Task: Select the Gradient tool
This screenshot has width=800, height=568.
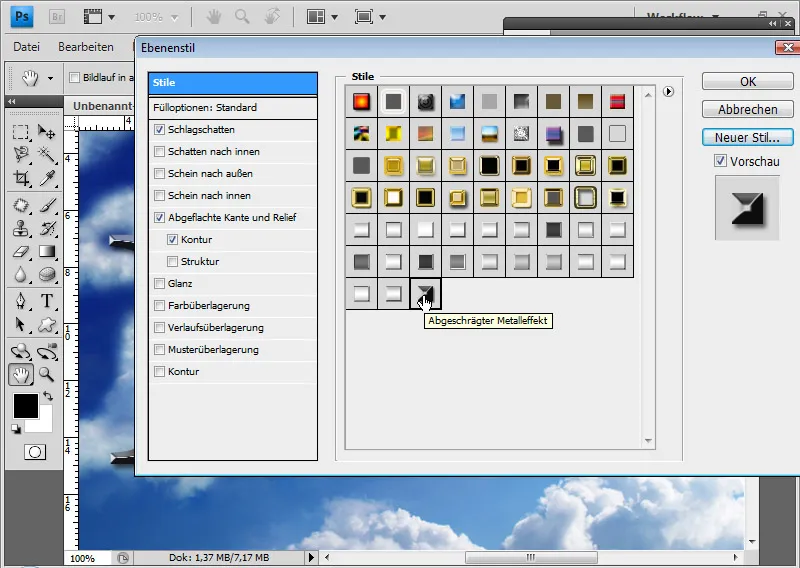Action: tap(46, 251)
